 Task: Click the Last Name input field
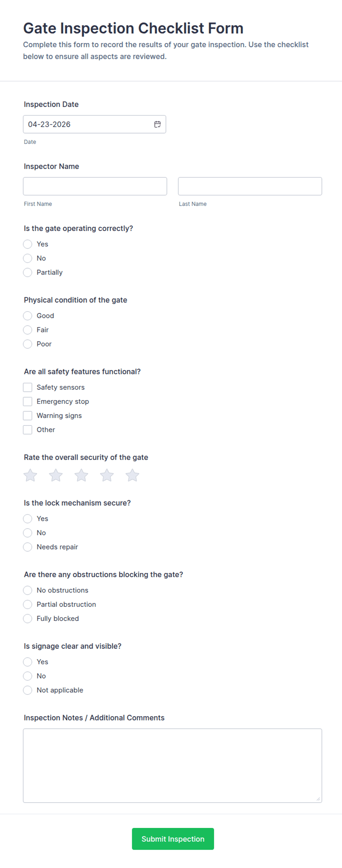250,186
